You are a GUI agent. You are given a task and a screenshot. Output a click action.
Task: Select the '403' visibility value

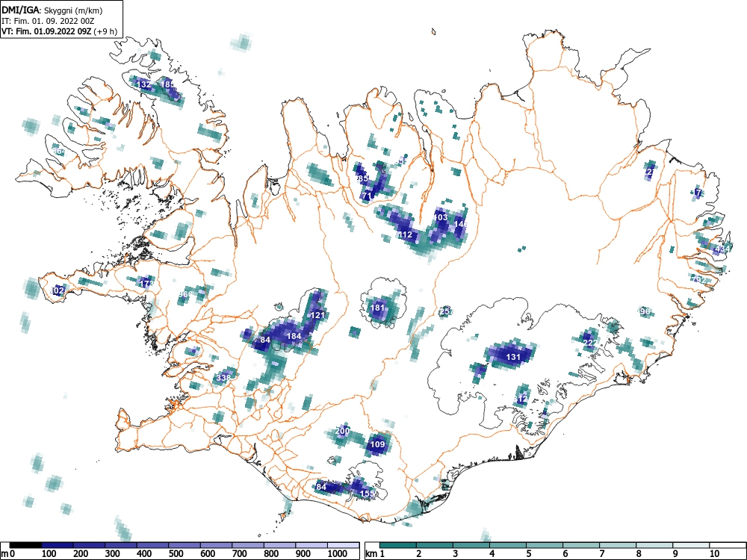click(x=440, y=217)
